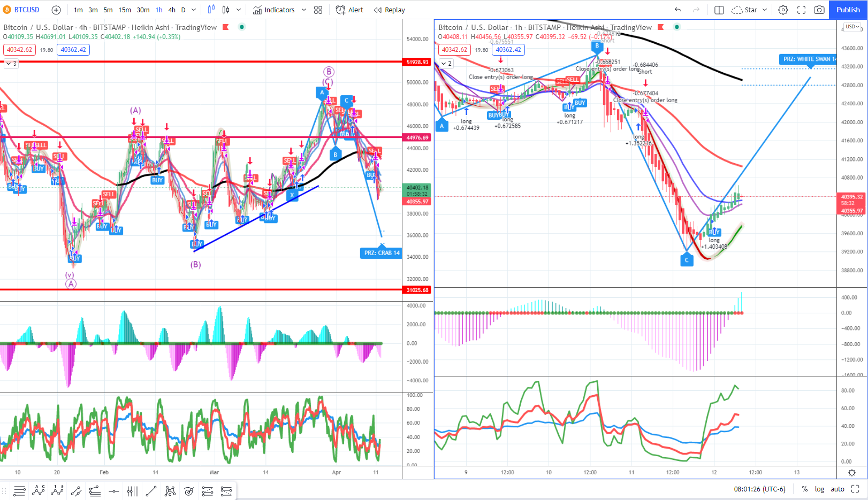868x500 pixels.
Task: Switch to the 1m interval
Action: (x=78, y=10)
